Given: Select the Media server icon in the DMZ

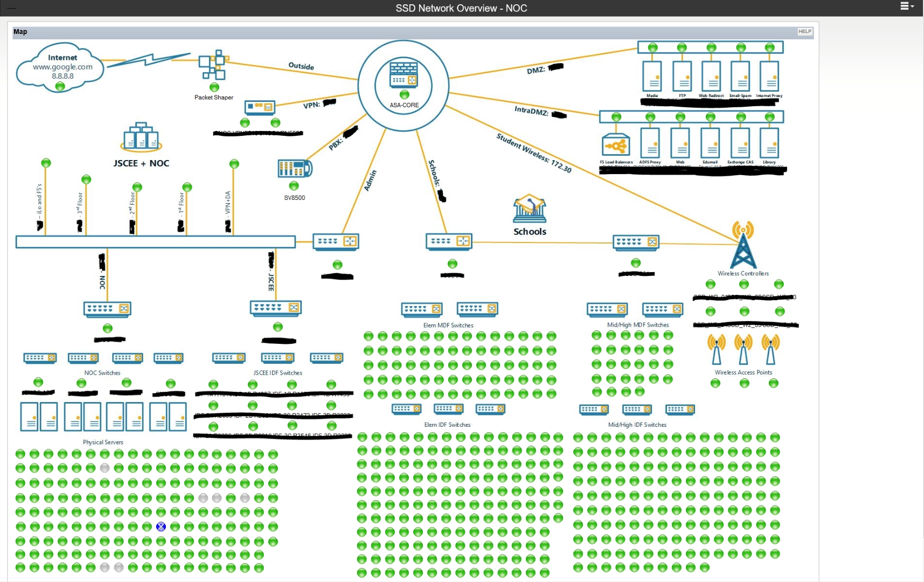Looking at the screenshot, I should point(652,76).
